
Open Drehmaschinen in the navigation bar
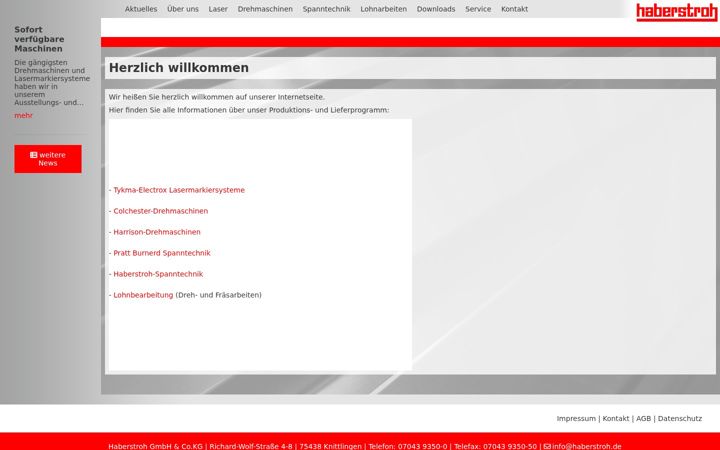[265, 9]
